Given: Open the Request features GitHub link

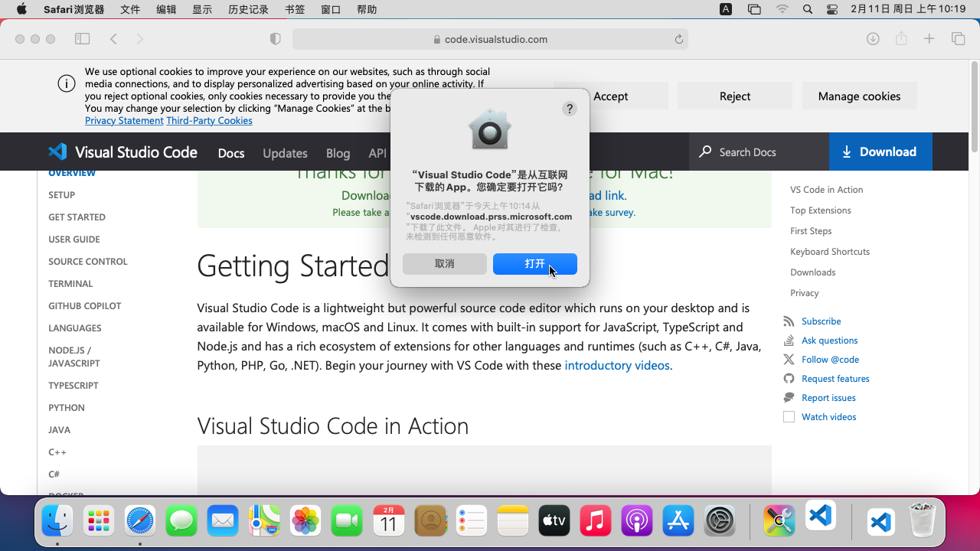Looking at the screenshot, I should coord(835,379).
